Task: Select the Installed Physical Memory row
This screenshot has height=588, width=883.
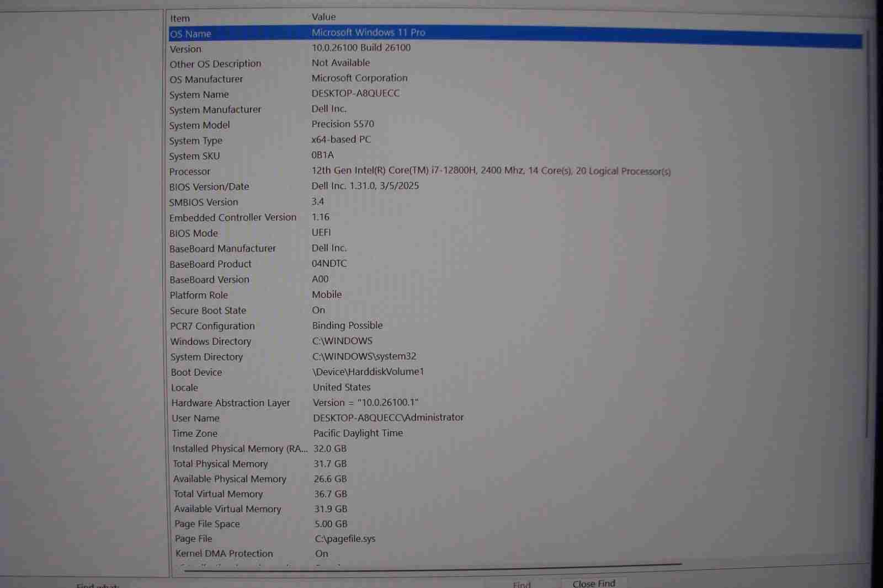Action: tap(240, 449)
